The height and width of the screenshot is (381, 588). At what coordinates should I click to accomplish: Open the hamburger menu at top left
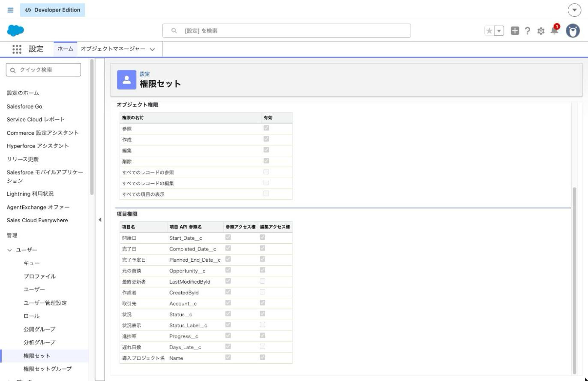coord(10,10)
